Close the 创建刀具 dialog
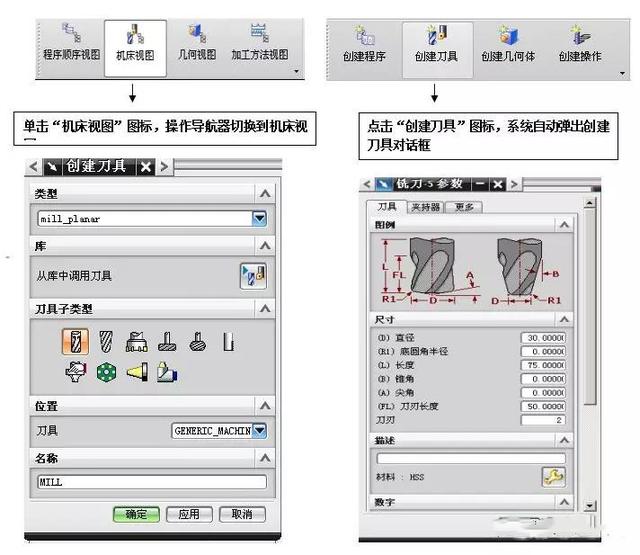The height and width of the screenshot is (555, 640). [146, 166]
